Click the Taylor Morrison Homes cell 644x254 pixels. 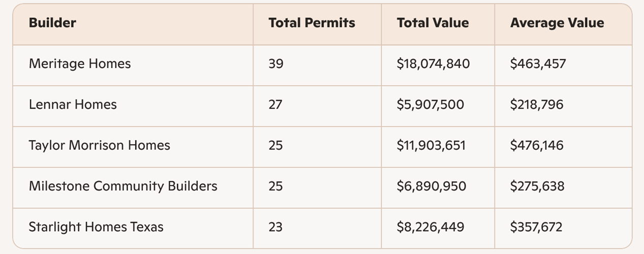pyautogui.click(x=100, y=145)
